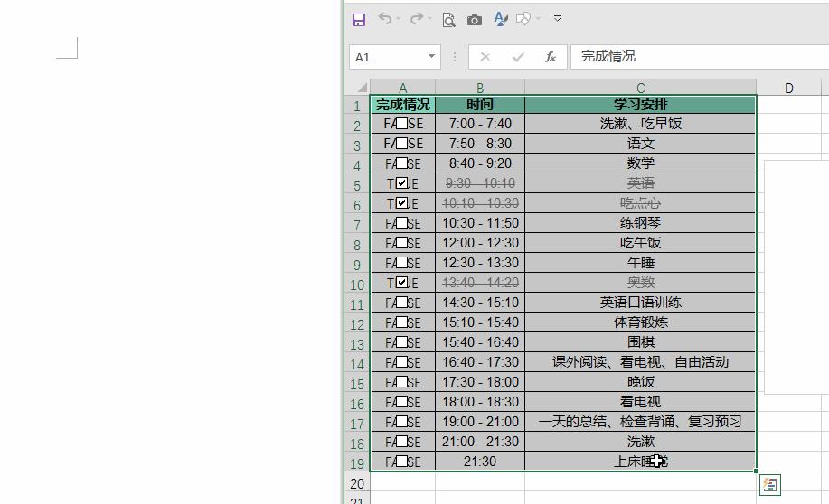The height and width of the screenshot is (504, 829).
Task: Click cell 看电视 in row 16
Action: (640, 402)
